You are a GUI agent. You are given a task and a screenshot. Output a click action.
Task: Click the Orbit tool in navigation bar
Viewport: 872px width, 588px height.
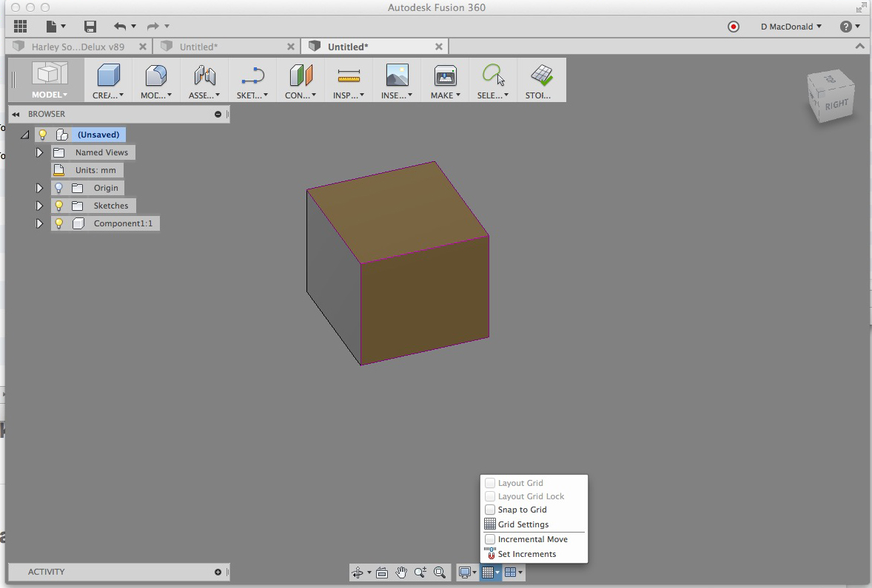pyautogui.click(x=358, y=572)
